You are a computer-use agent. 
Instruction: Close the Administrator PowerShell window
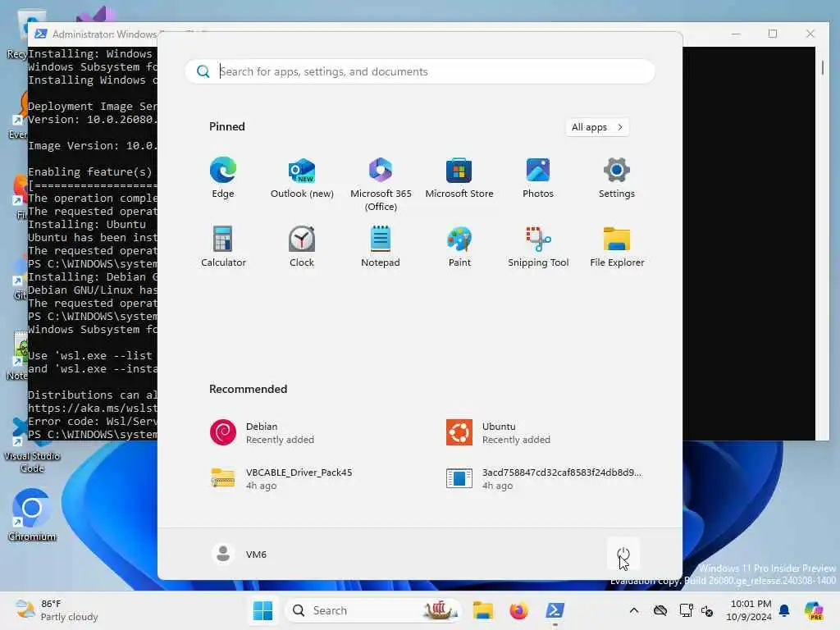(810, 34)
